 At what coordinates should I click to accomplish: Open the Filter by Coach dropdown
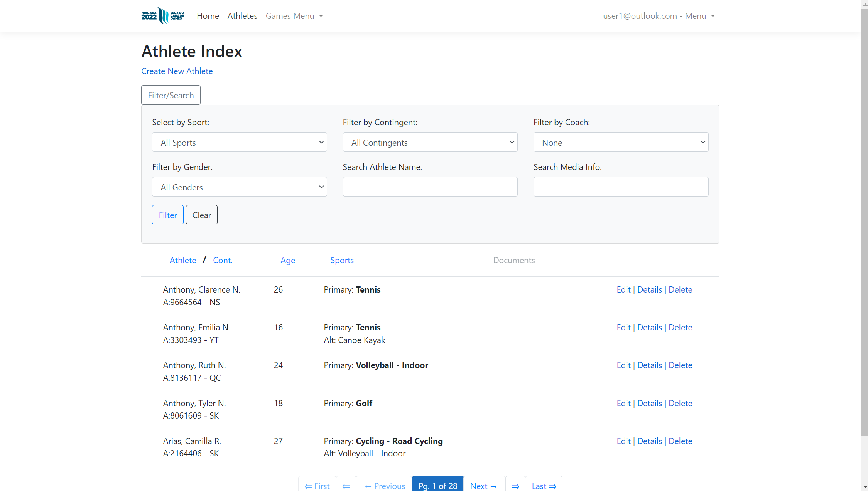pyautogui.click(x=621, y=142)
